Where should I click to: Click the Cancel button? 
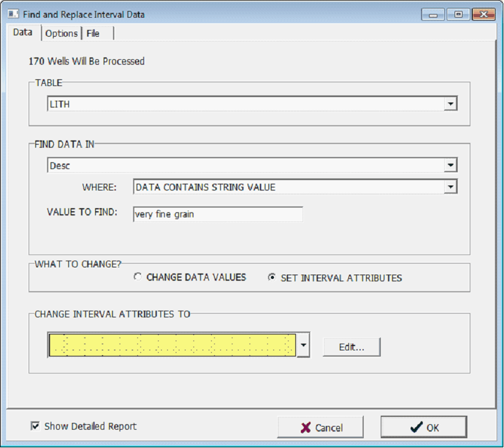(x=320, y=427)
